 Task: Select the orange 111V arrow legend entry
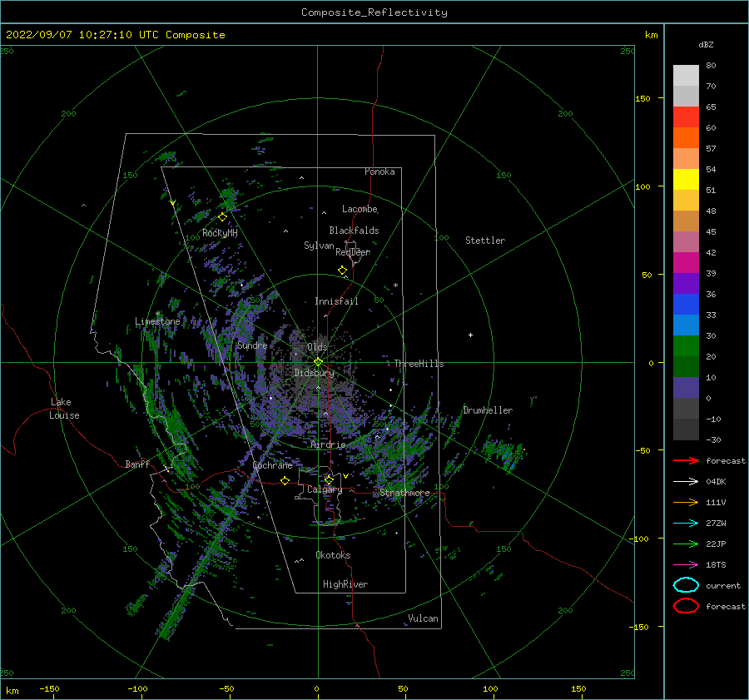[686, 502]
